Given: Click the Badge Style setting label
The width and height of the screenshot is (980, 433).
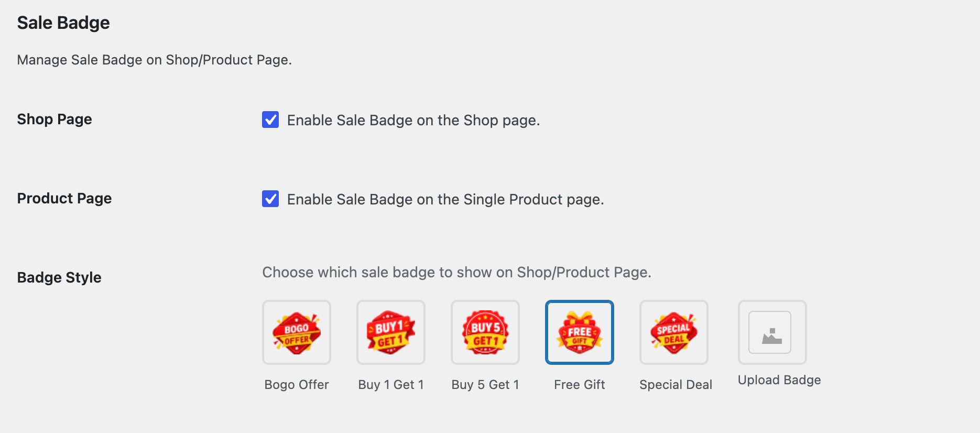Looking at the screenshot, I should [59, 278].
